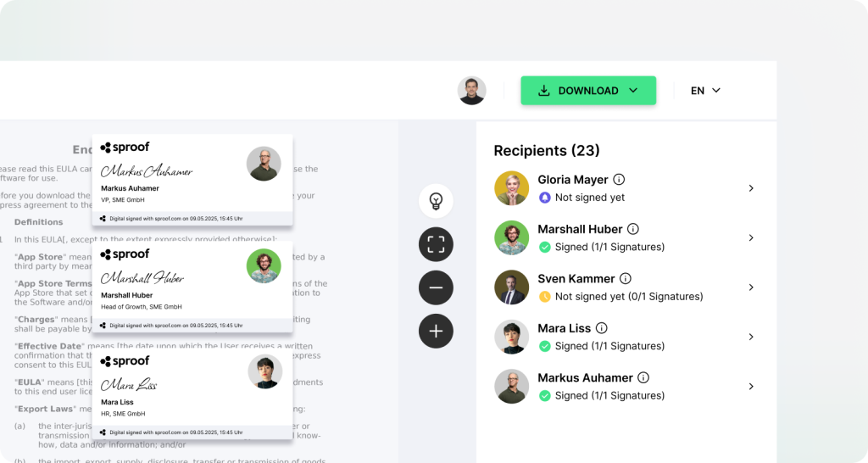The height and width of the screenshot is (463, 868).
Task: Expand Gloria Mayer recipient details
Action: pos(751,188)
